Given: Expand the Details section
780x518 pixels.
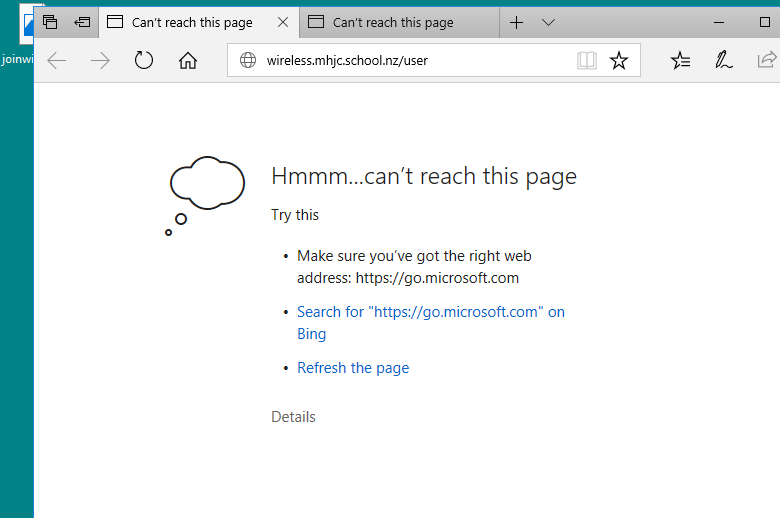Looking at the screenshot, I should (x=293, y=417).
